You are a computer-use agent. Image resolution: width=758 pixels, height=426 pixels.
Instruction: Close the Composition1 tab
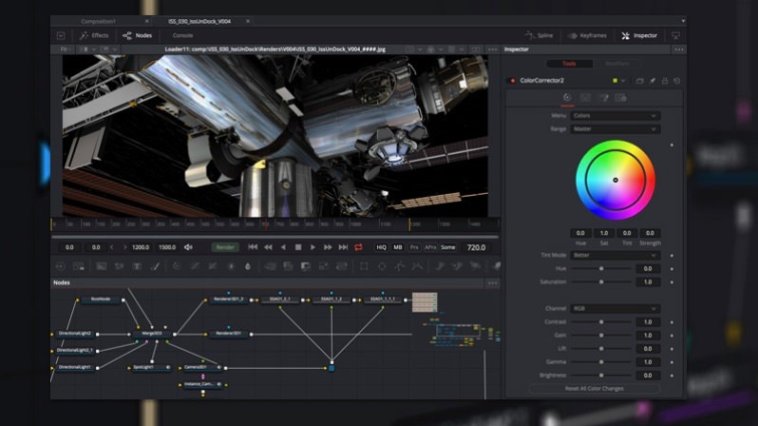click(x=147, y=21)
